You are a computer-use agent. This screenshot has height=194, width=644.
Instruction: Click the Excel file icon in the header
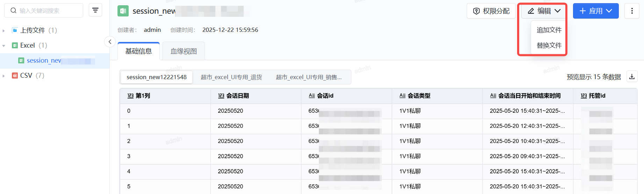[x=123, y=11]
